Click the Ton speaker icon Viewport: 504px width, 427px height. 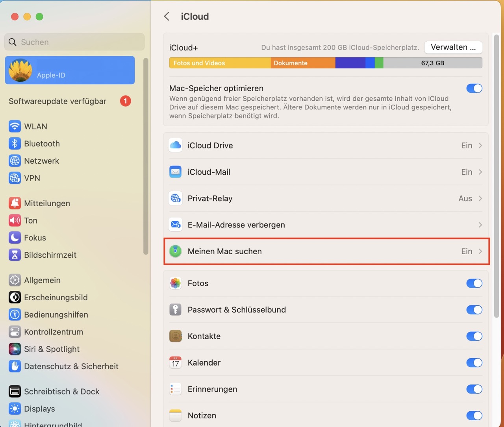pos(15,221)
